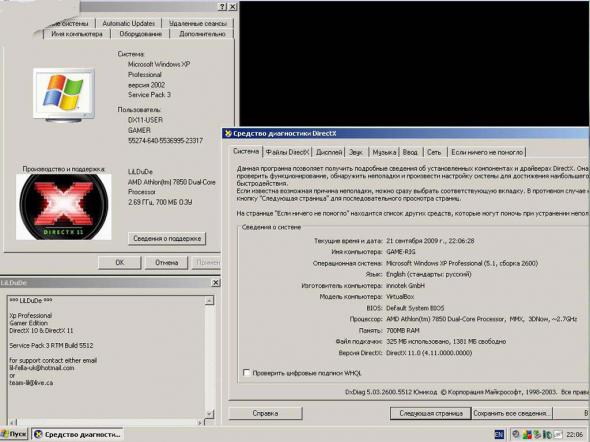Click the help question mark button in System Properties
Viewport: 590px width, 442px height.
[x=222, y=6]
